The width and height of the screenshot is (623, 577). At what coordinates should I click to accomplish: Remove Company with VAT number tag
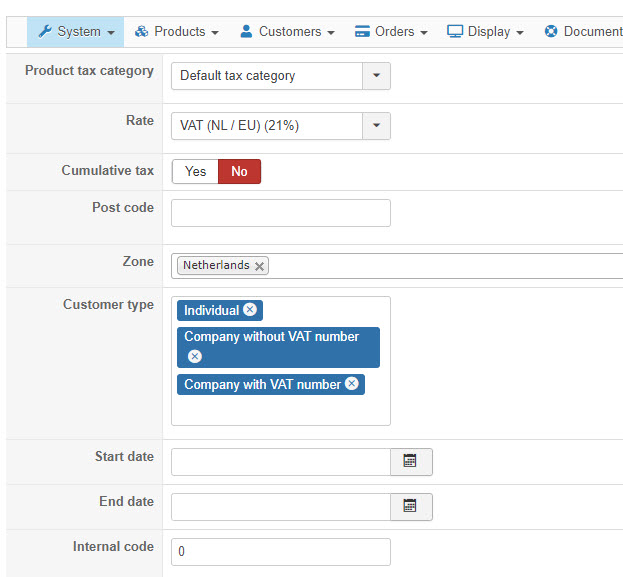point(352,384)
